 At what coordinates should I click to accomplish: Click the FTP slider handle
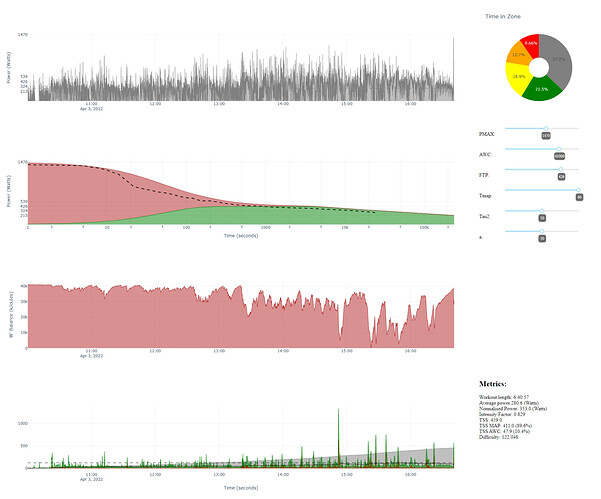click(x=561, y=169)
